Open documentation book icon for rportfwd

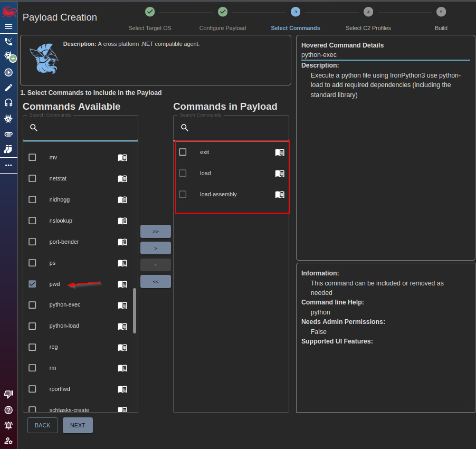pyautogui.click(x=122, y=389)
